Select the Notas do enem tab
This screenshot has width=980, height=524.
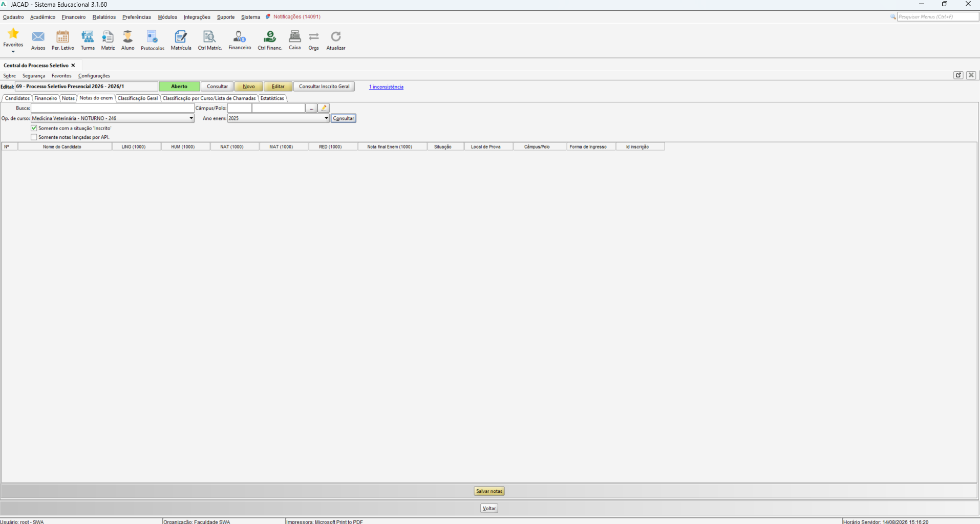96,98
